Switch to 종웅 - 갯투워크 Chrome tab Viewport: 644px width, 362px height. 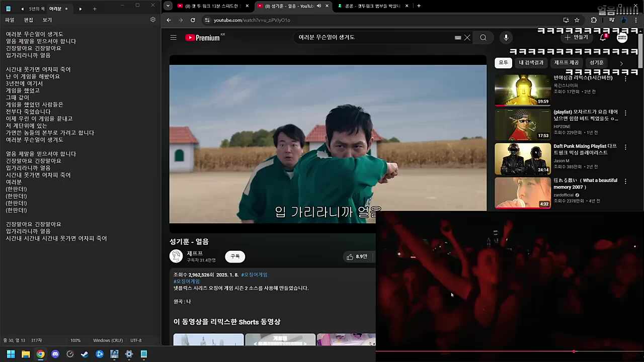tap(372, 6)
